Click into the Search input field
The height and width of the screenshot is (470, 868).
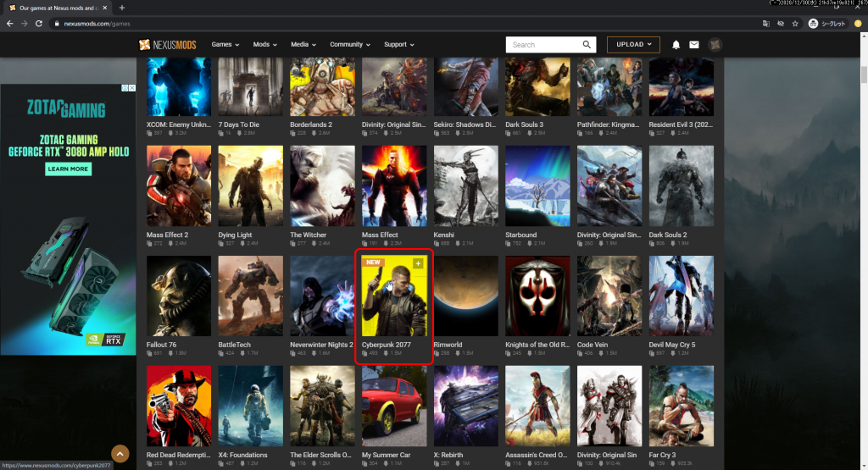(x=542, y=45)
